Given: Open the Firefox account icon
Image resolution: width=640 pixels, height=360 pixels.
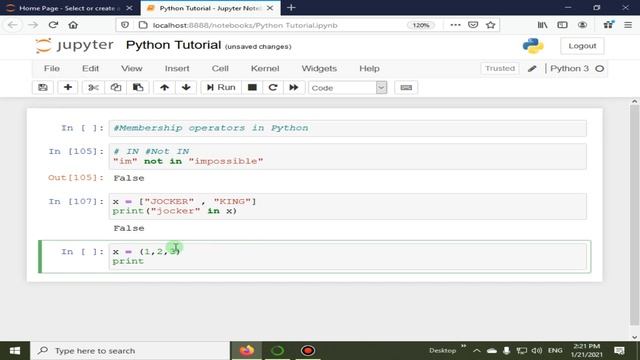Looking at the screenshot, I should click(582, 25).
